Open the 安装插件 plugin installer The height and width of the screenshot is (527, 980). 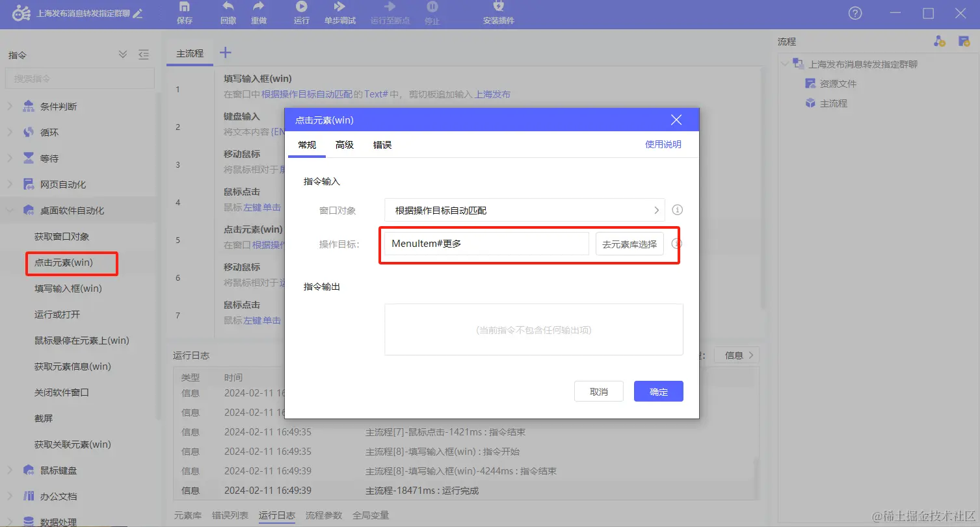coord(499,6)
